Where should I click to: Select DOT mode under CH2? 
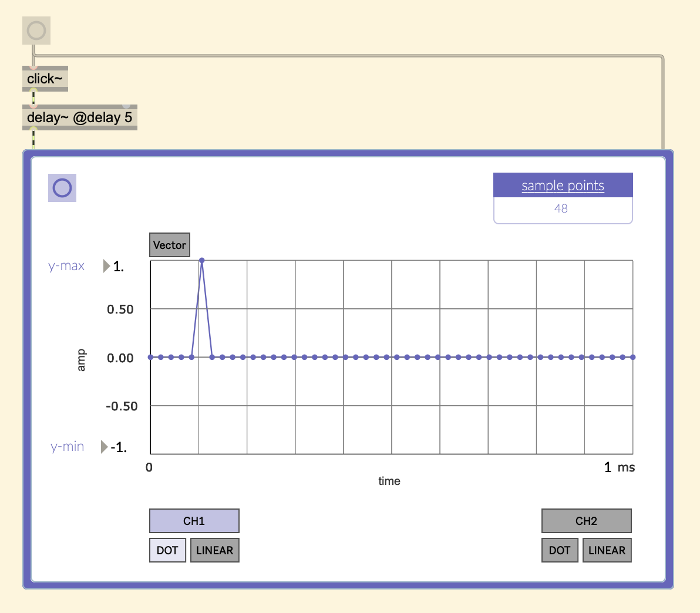pos(560,550)
